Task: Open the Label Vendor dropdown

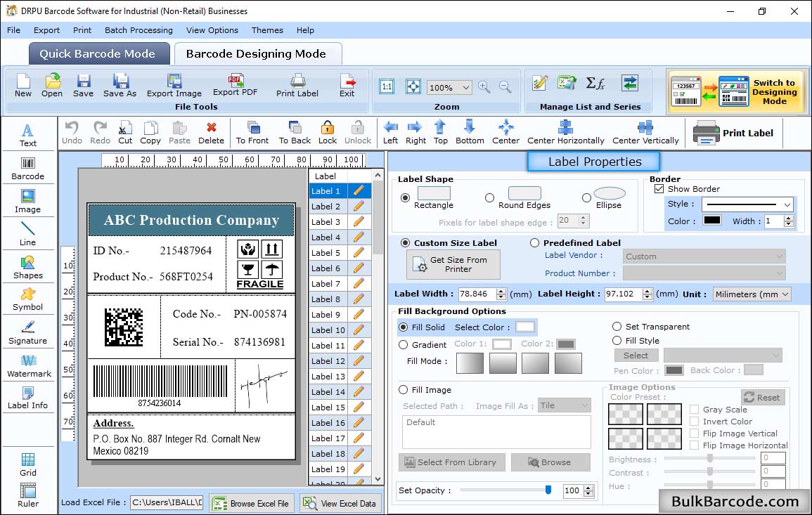Action: pyautogui.click(x=704, y=256)
